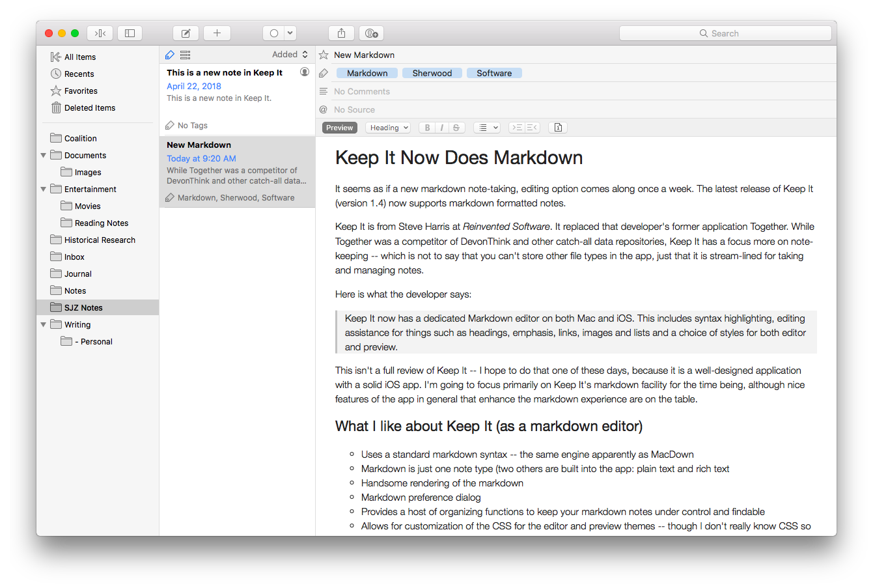Toggle the Preview button

[340, 128]
